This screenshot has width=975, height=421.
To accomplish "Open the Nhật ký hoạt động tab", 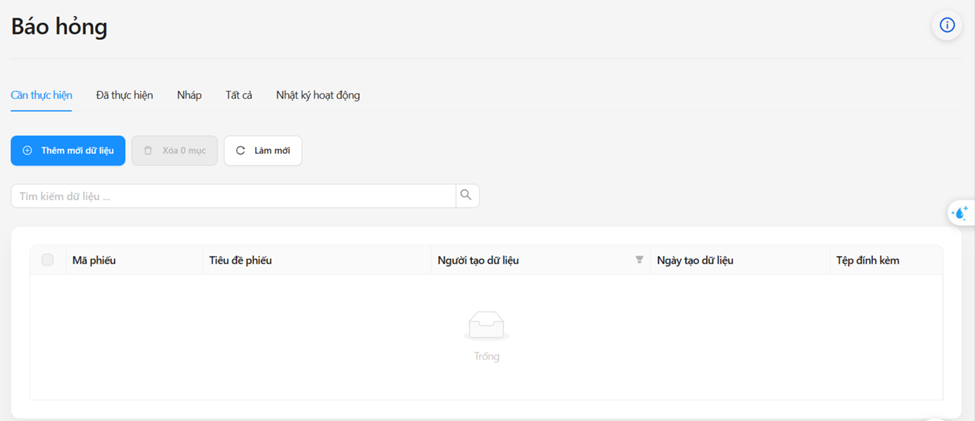I will pyautogui.click(x=318, y=95).
